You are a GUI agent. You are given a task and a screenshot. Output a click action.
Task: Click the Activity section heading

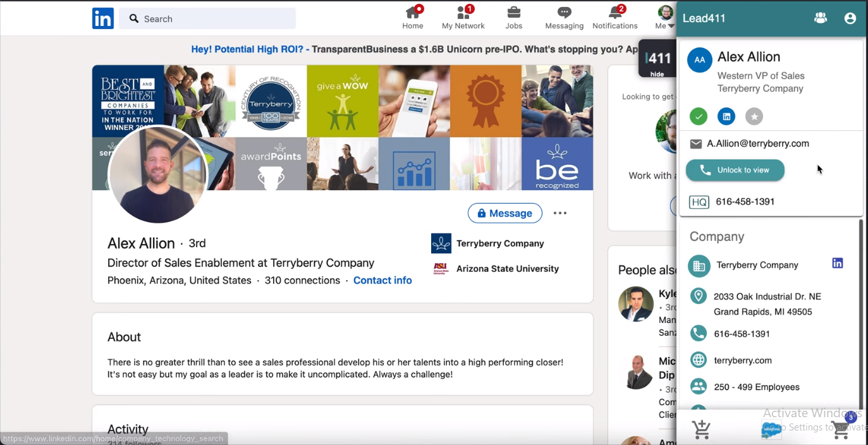click(x=128, y=429)
